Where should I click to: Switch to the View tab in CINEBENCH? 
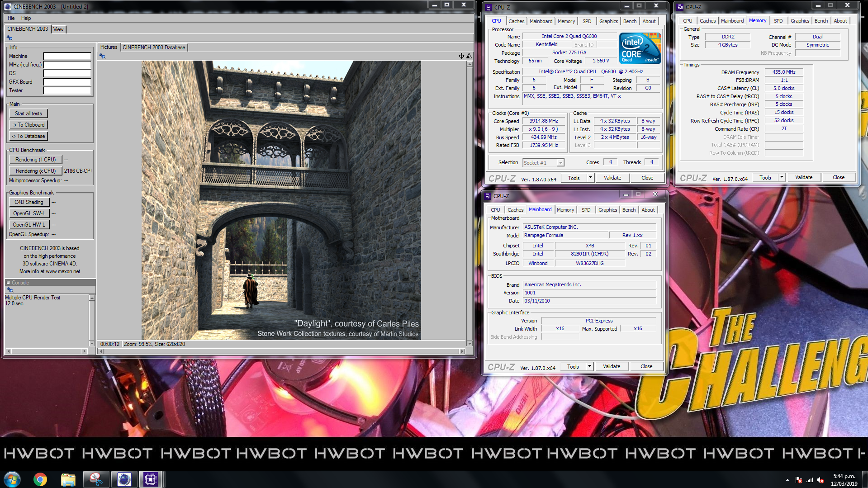coord(58,29)
